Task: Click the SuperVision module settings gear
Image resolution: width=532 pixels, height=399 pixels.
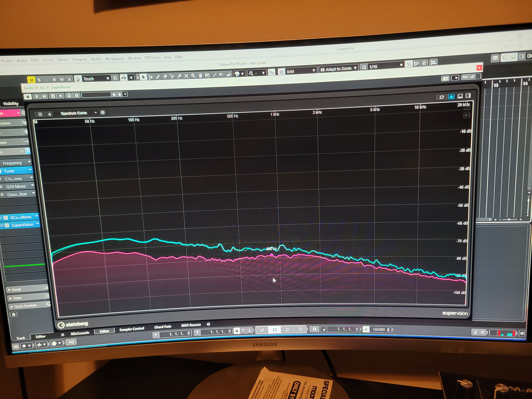Action: [x=103, y=112]
